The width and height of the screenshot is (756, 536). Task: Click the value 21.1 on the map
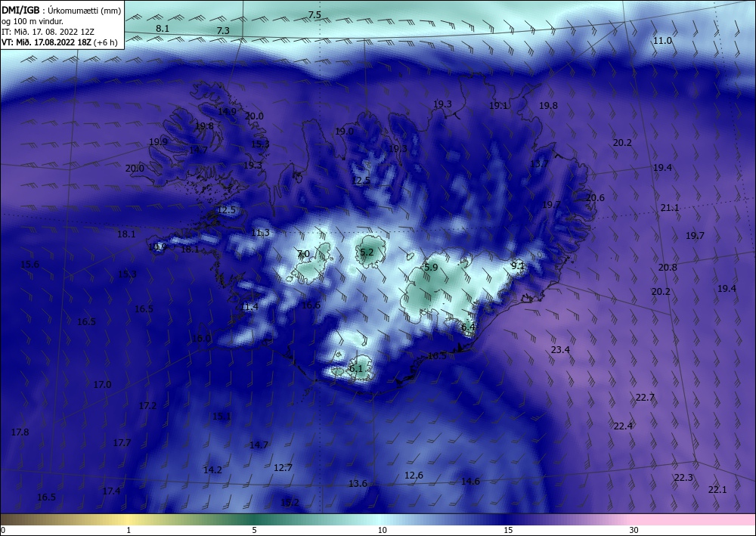[x=670, y=208]
